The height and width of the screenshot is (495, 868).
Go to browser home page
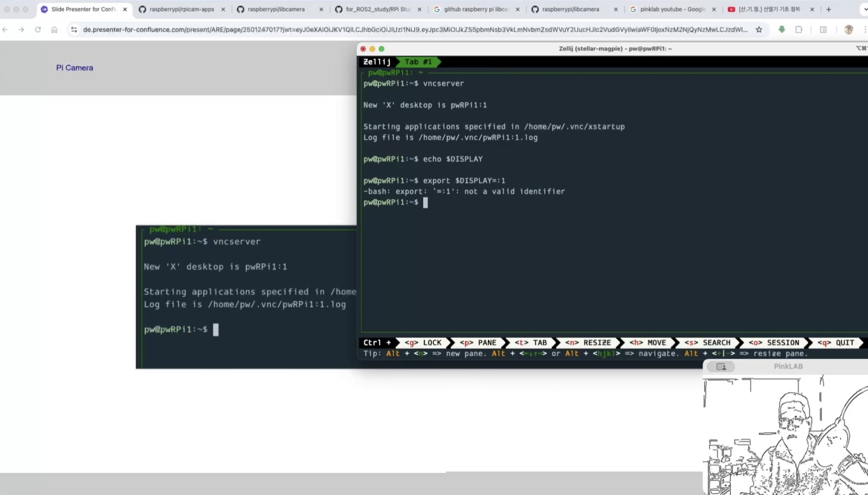[x=54, y=29]
